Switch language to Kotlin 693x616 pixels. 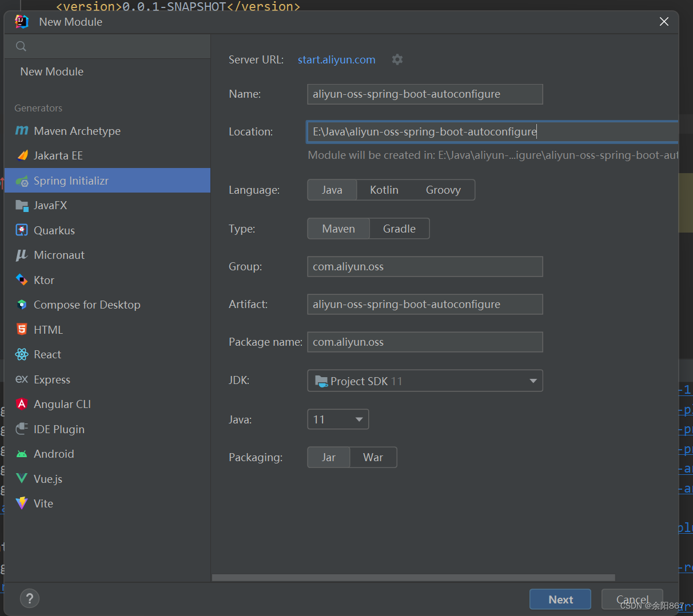pyautogui.click(x=384, y=190)
